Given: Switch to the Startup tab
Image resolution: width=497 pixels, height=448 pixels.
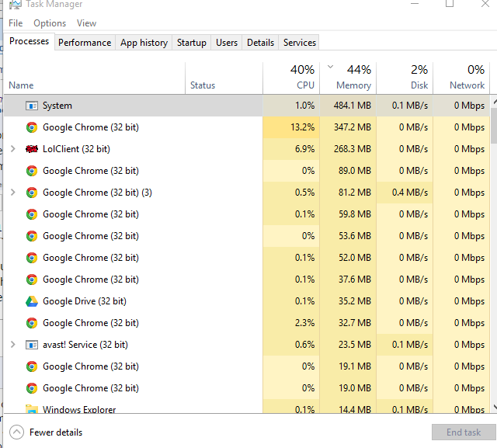Looking at the screenshot, I should tap(192, 43).
